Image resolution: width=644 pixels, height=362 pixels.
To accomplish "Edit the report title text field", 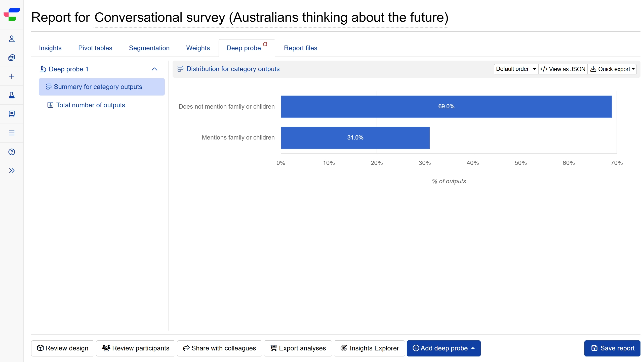I will (271, 17).
